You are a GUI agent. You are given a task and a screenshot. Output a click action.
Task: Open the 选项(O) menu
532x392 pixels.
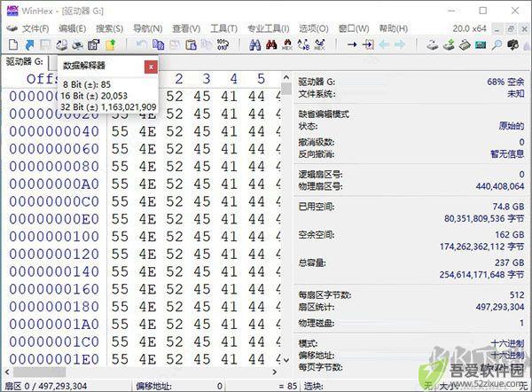(x=314, y=28)
